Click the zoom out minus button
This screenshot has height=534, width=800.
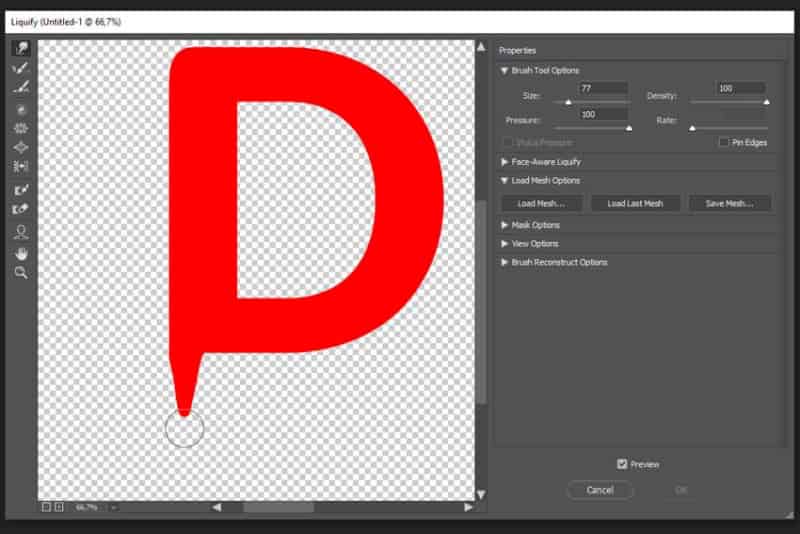(x=46, y=507)
